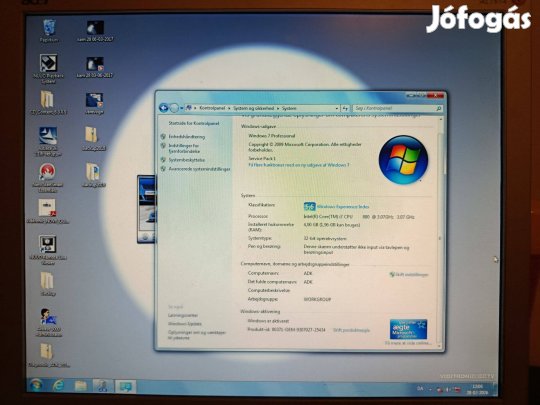Open the fourth pinned taskbar program icon
The width and height of the screenshot is (540, 405).
[x=103, y=386]
